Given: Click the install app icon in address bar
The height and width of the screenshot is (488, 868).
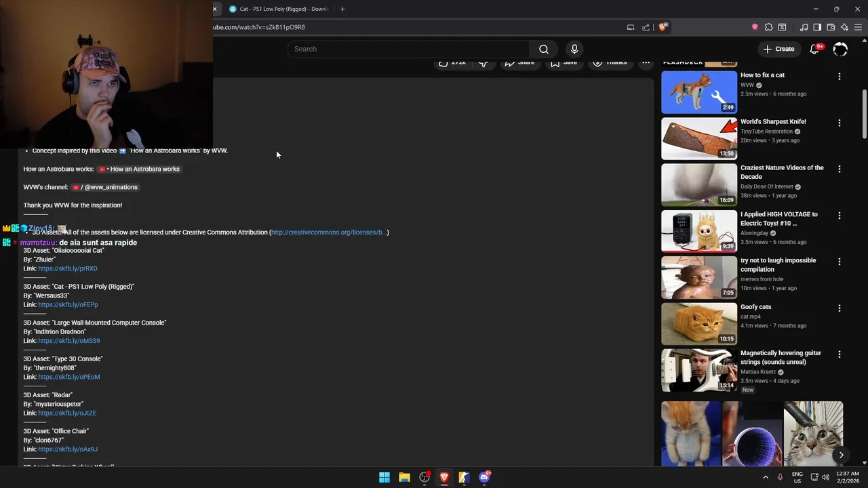Looking at the screenshot, I should point(631,27).
